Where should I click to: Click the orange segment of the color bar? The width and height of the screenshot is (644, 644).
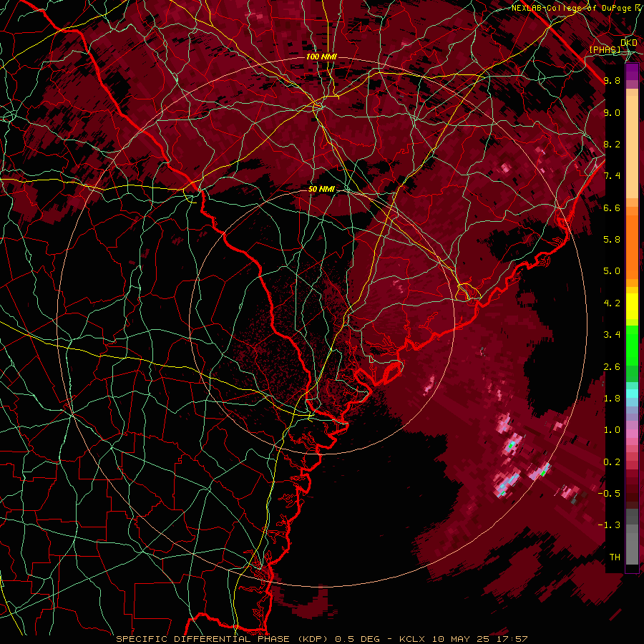pyautogui.click(x=632, y=243)
